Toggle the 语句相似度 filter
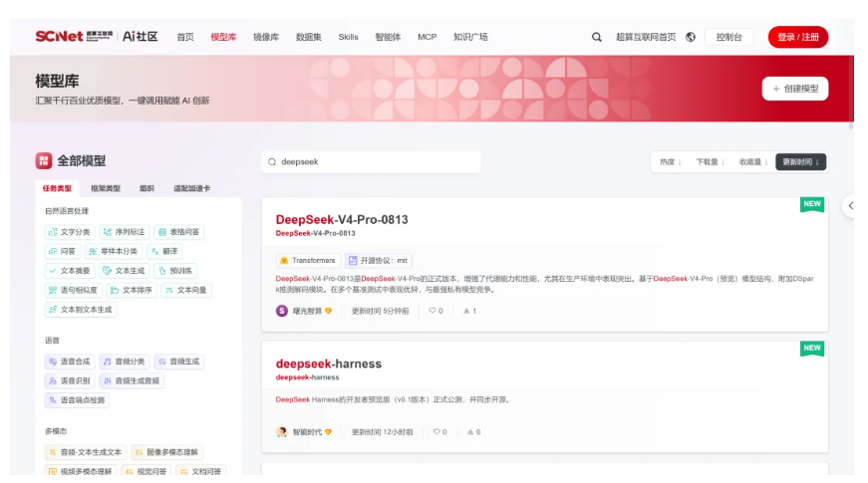868x483 pixels. pyautogui.click(x=74, y=290)
